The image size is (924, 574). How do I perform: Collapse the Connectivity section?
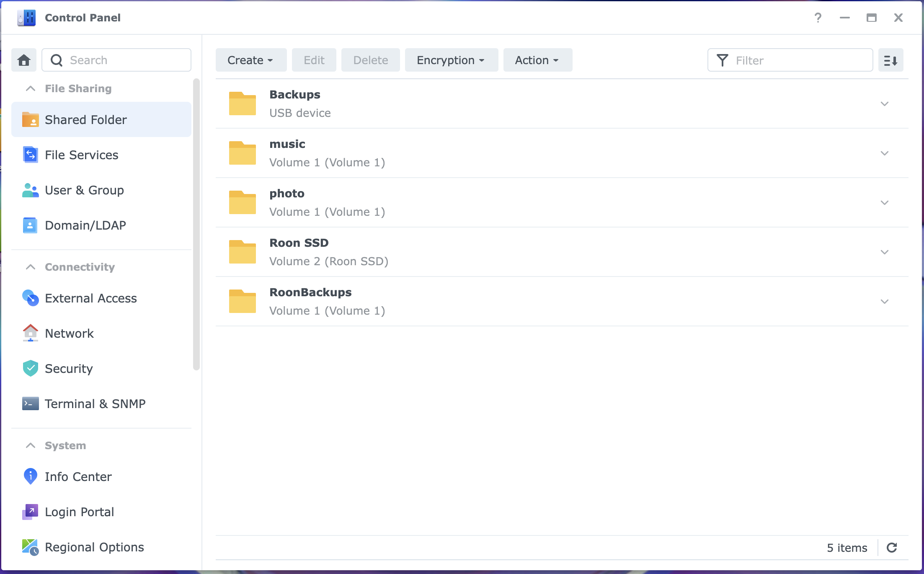31,267
